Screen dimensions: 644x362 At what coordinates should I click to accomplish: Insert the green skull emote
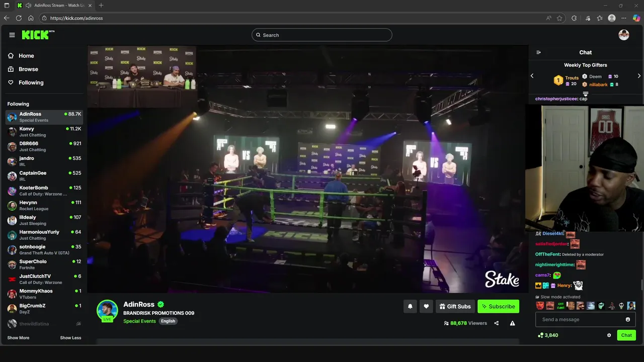coord(601,306)
